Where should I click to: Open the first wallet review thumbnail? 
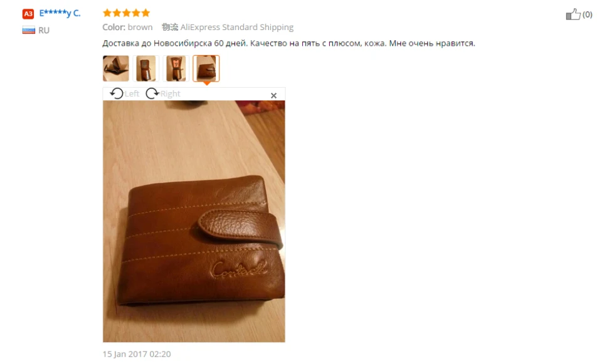(x=115, y=68)
